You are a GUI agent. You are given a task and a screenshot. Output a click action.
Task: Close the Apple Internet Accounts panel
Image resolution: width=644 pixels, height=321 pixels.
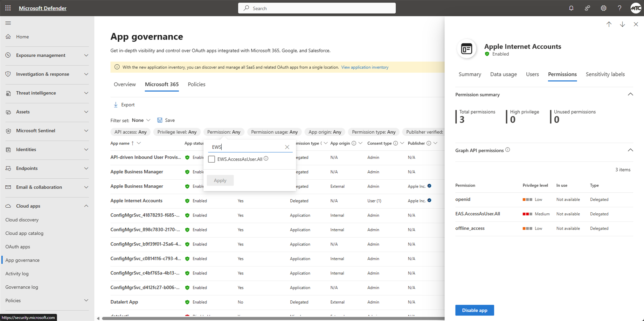tap(636, 24)
